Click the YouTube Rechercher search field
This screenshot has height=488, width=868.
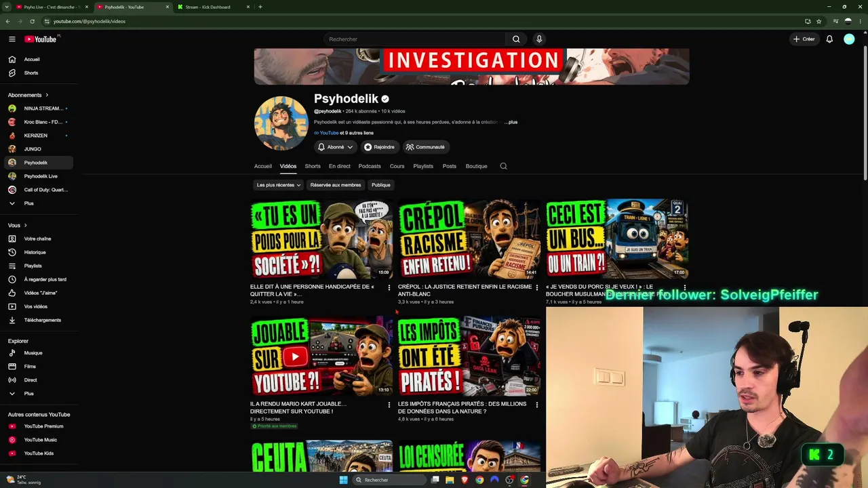[x=414, y=39]
